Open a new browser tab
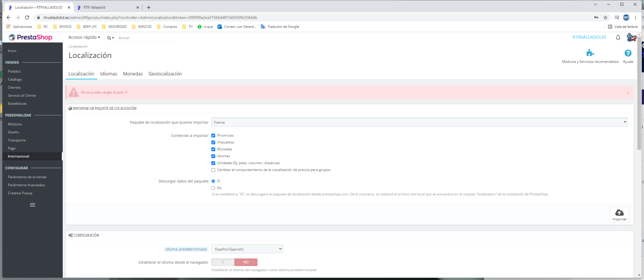Screen dimensions: 644x280 click(x=149, y=7)
